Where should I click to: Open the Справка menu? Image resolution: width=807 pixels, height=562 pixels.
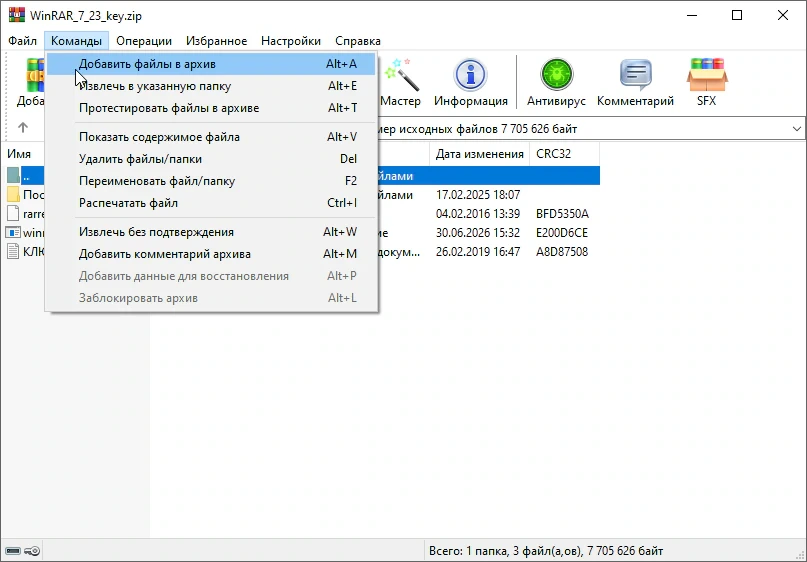pos(358,41)
